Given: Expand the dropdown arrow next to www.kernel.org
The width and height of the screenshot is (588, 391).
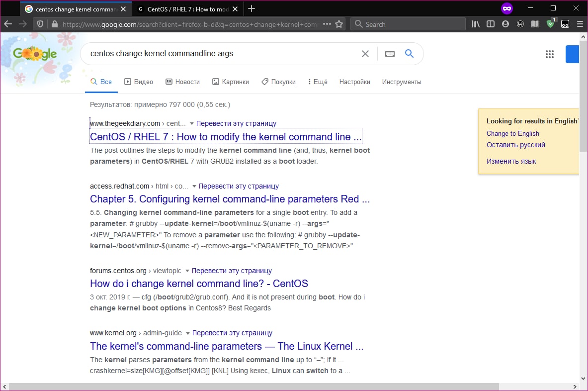Looking at the screenshot, I should click(188, 333).
